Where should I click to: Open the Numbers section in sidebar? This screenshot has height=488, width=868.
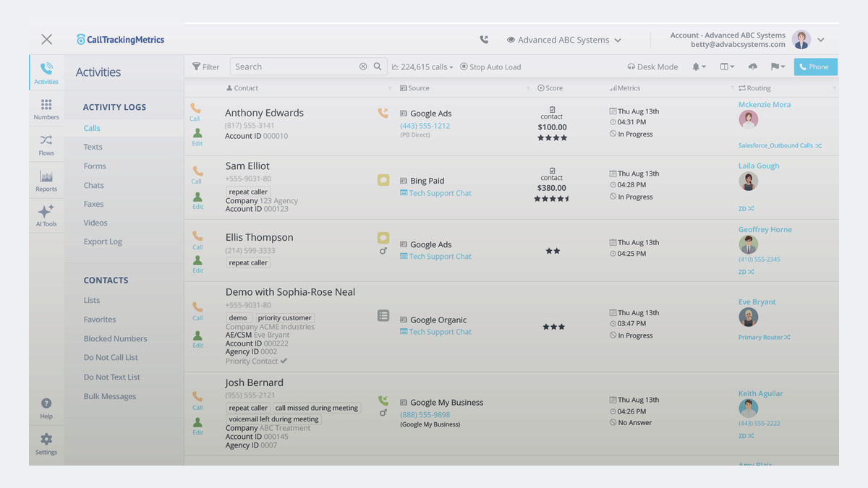pos(46,109)
